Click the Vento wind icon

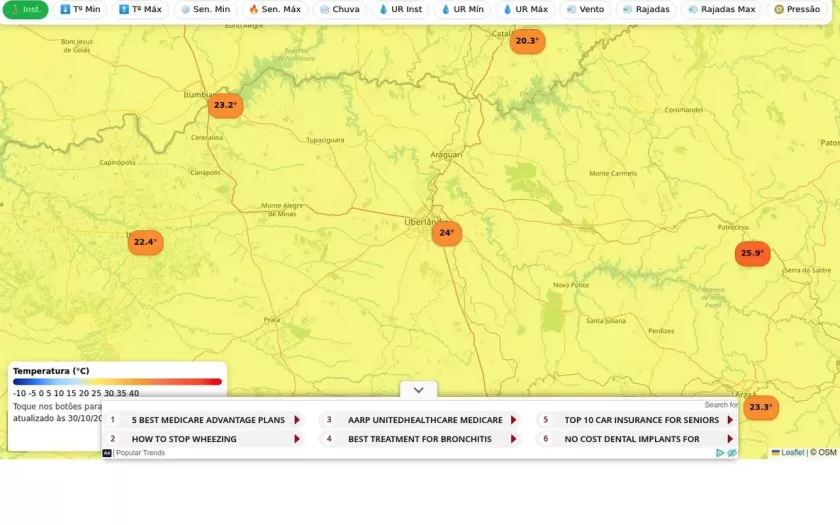click(571, 9)
